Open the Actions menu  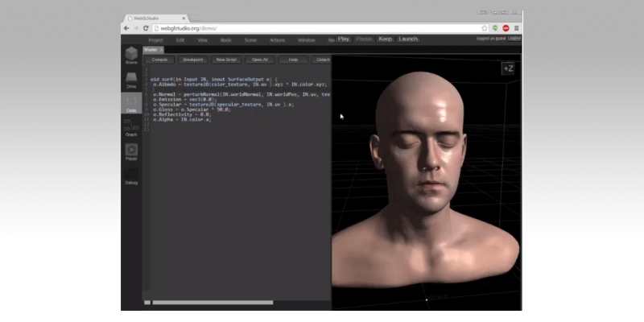(277, 39)
